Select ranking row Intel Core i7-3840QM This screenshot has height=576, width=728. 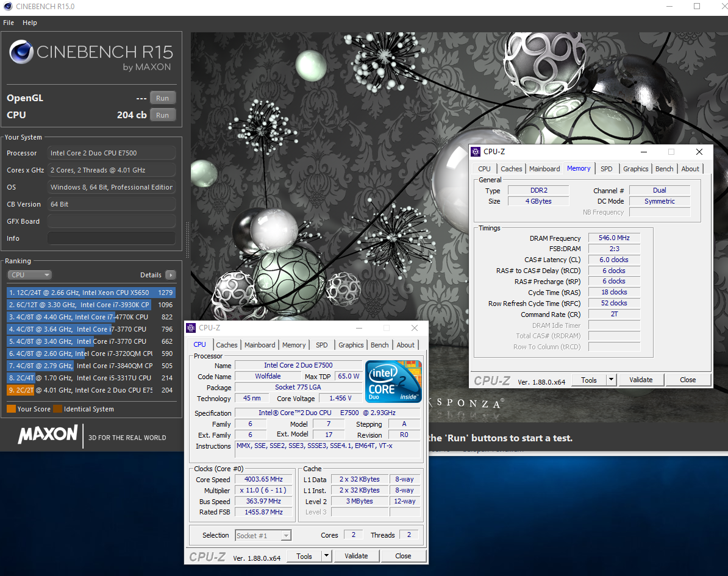[91, 366]
